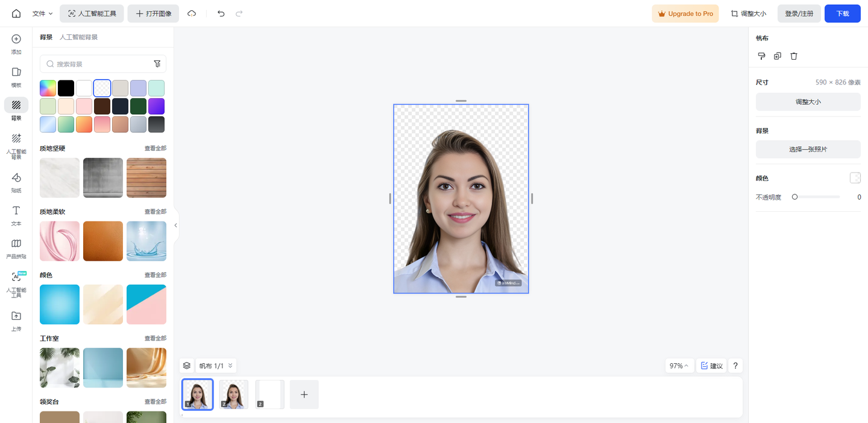Choose the pink silk swirl background

tap(60, 241)
